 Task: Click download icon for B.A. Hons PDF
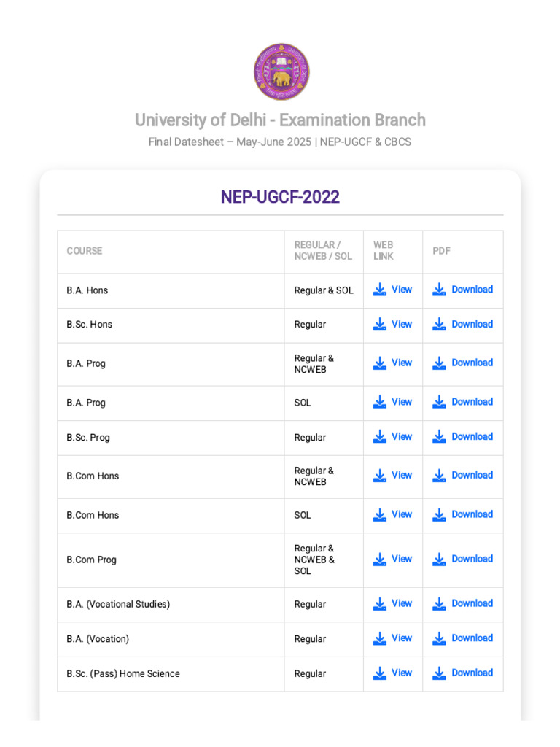point(439,290)
